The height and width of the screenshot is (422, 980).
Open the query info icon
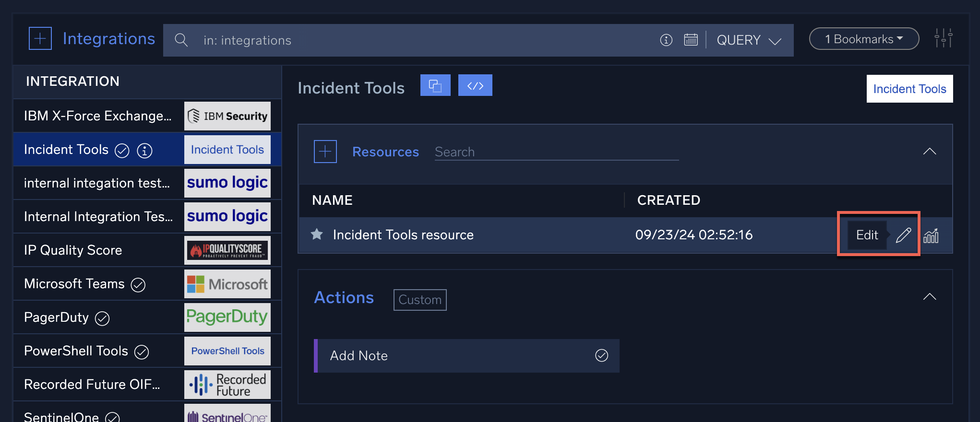pyautogui.click(x=666, y=40)
